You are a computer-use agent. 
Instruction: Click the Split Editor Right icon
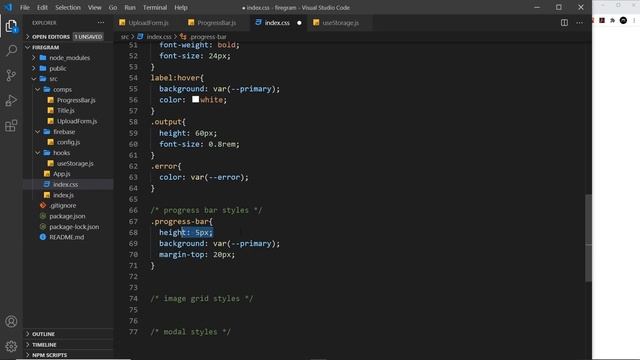tap(564, 23)
